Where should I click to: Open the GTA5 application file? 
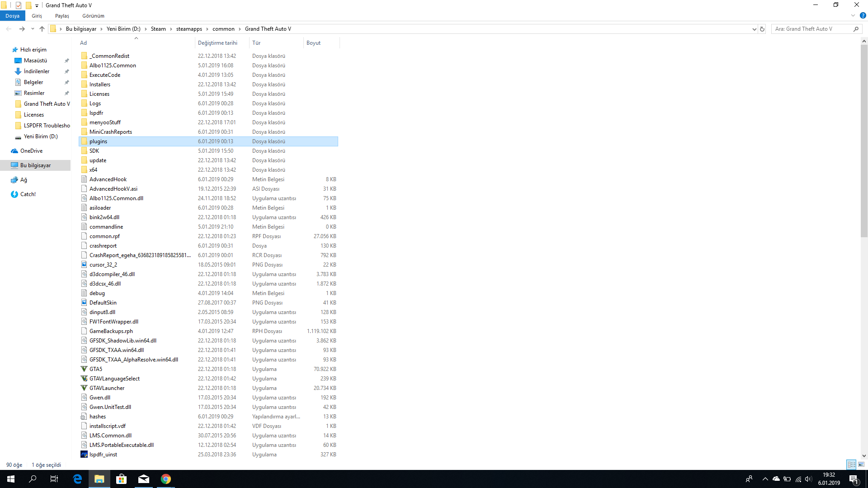pos(95,369)
